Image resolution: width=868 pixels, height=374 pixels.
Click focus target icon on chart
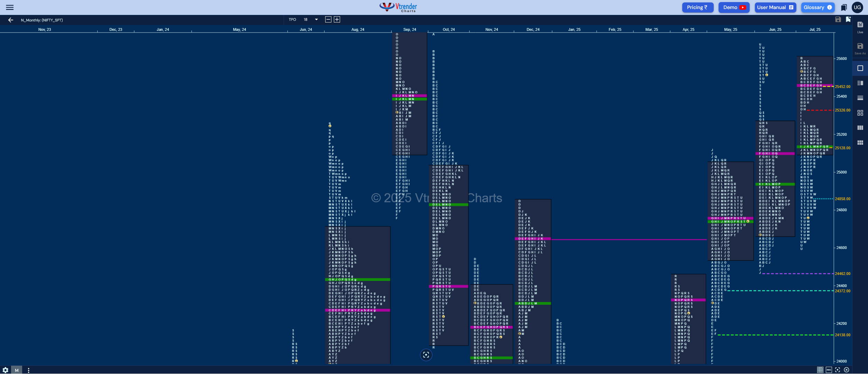pyautogui.click(x=426, y=355)
